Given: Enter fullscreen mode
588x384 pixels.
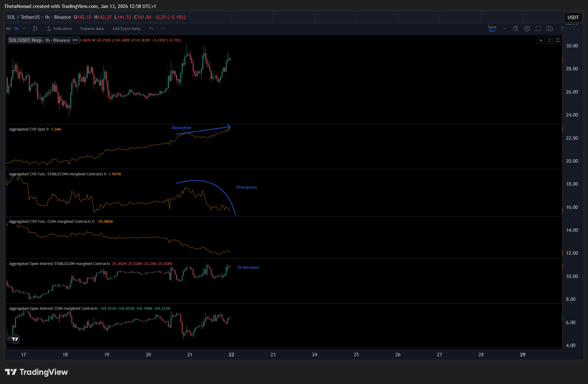Looking at the screenshot, I should tap(538, 28).
